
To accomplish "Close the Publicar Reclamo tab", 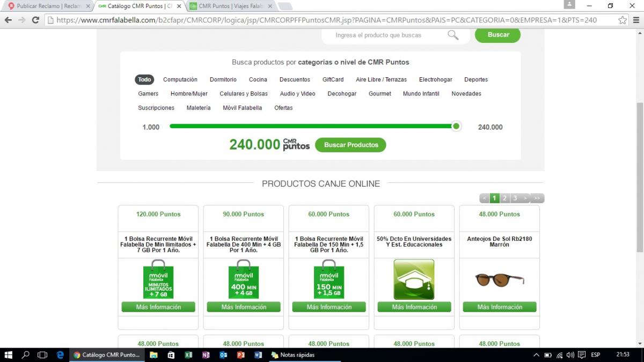I will [88, 6].
